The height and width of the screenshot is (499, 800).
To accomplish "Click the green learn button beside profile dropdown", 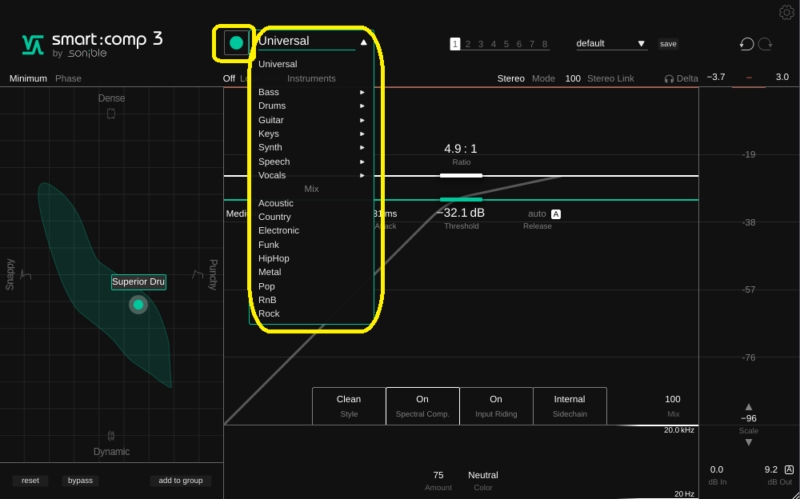I will pos(236,42).
